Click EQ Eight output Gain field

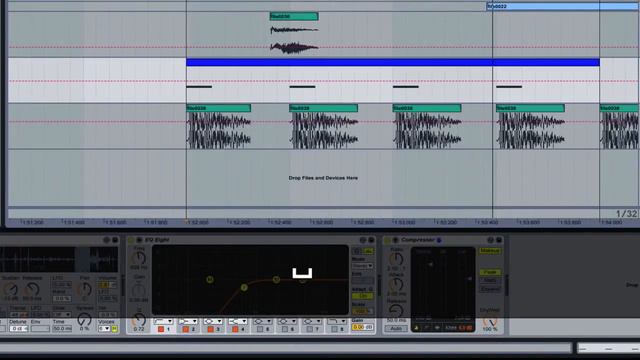pyautogui.click(x=362, y=327)
